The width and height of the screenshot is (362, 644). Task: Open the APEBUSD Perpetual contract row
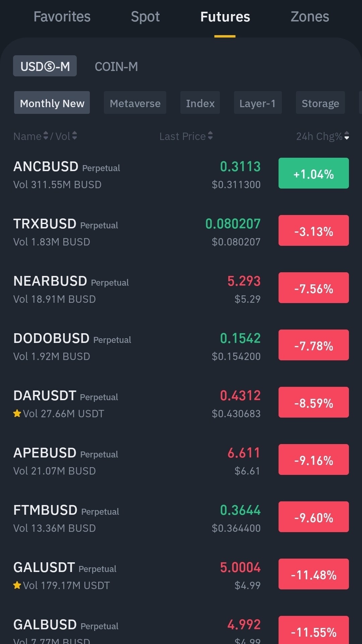click(134, 460)
